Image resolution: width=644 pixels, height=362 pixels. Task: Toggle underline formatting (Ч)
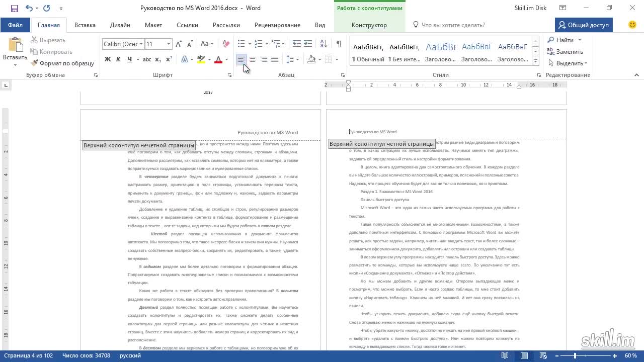130,59
